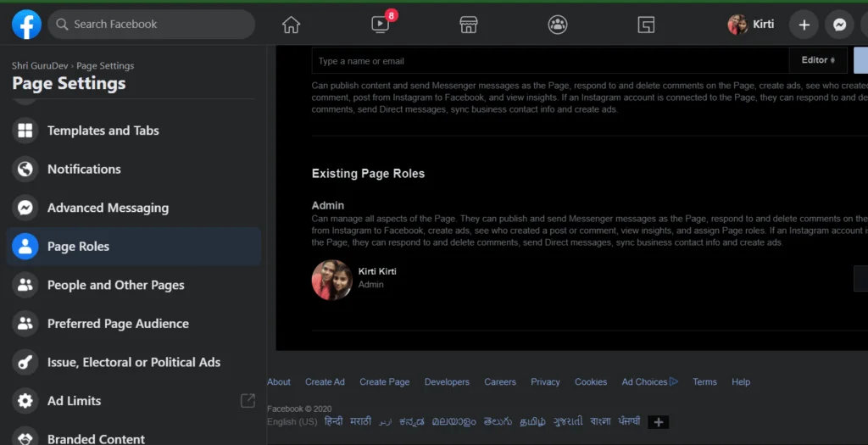Click the name or email field

(x=549, y=61)
